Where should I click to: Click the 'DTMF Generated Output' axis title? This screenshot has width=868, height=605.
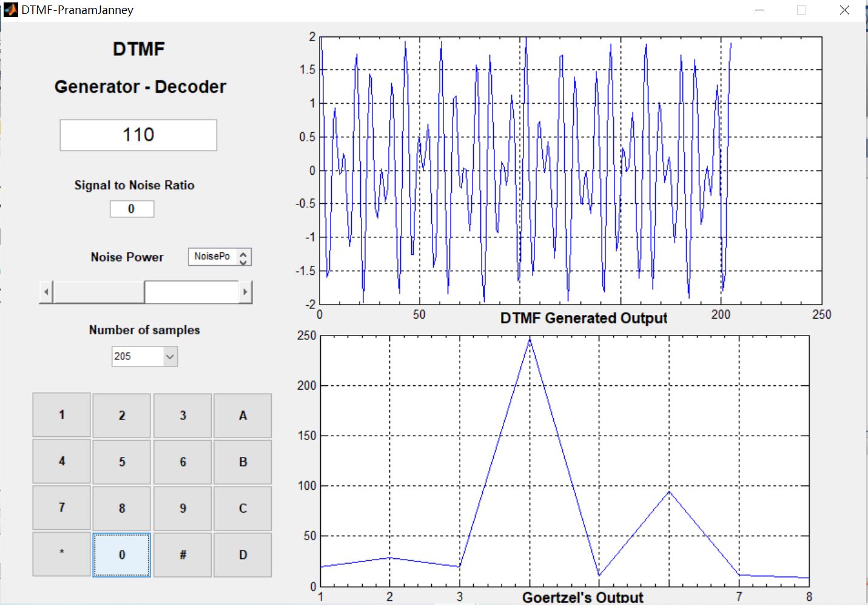pos(584,318)
